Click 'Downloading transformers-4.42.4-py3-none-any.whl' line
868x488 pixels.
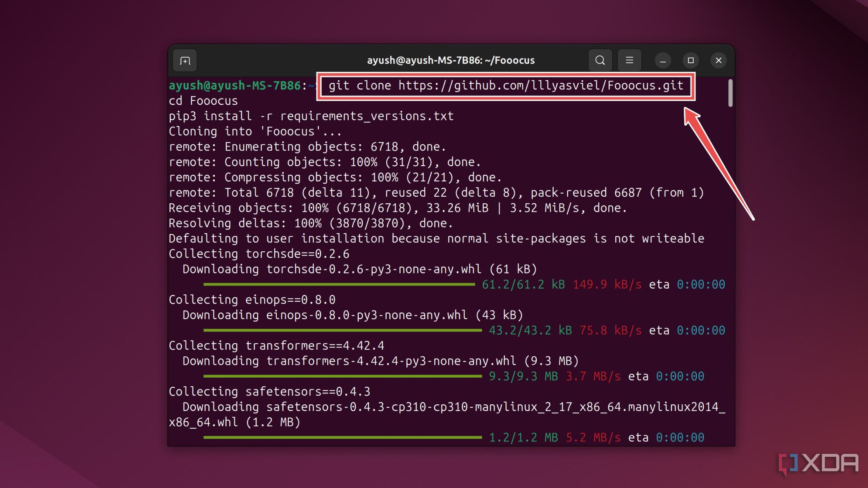point(381,361)
